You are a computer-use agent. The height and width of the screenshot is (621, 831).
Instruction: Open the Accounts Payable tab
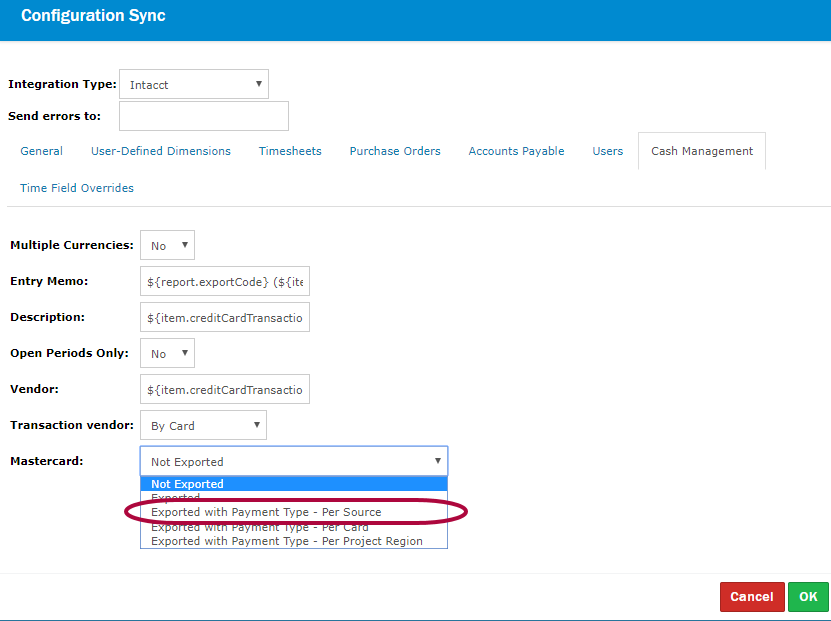coord(516,151)
